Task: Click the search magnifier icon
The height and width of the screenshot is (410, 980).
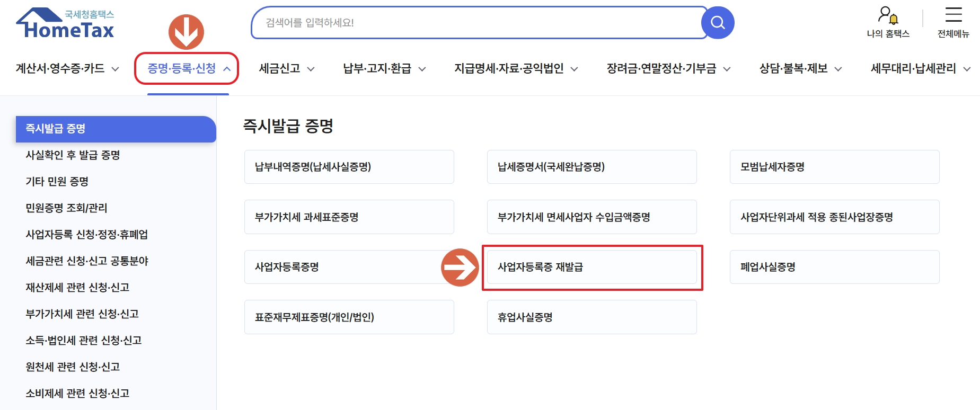Action: coord(718,22)
